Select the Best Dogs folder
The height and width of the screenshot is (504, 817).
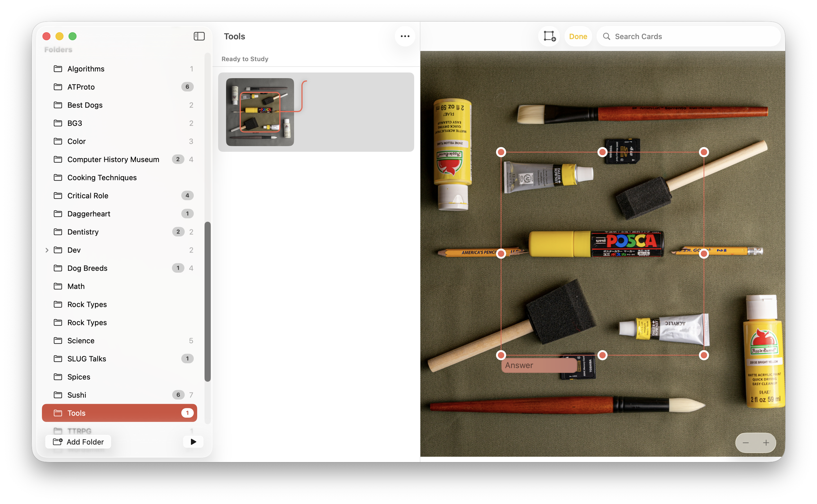[119, 105]
